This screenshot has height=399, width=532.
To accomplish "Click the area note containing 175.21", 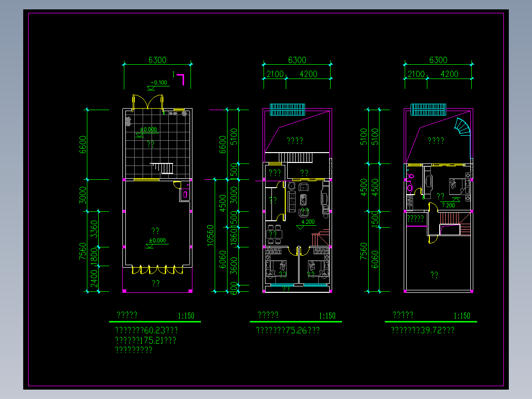I will [x=146, y=340].
